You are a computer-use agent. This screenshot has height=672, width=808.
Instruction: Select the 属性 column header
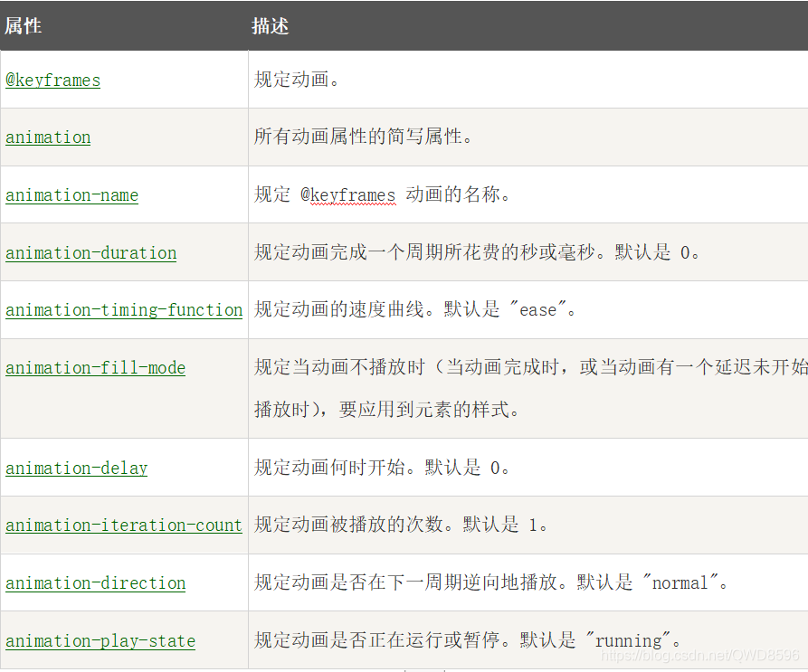point(24,25)
